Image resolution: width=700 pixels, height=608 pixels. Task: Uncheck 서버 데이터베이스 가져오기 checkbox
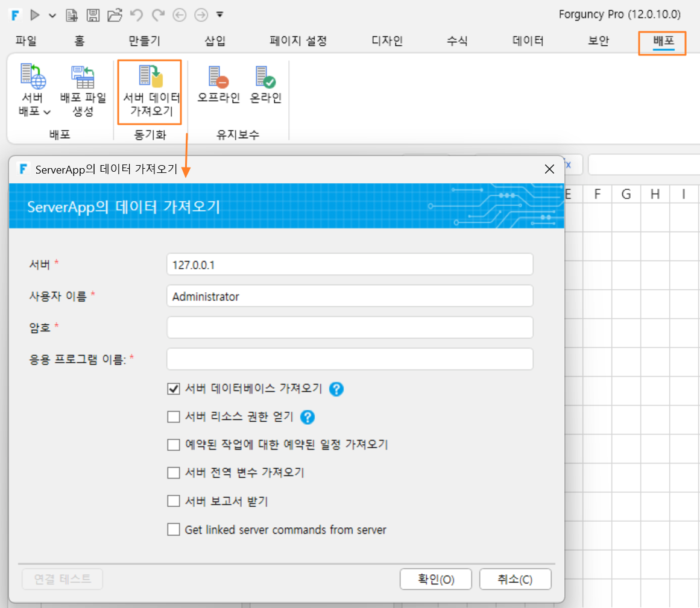click(x=173, y=389)
